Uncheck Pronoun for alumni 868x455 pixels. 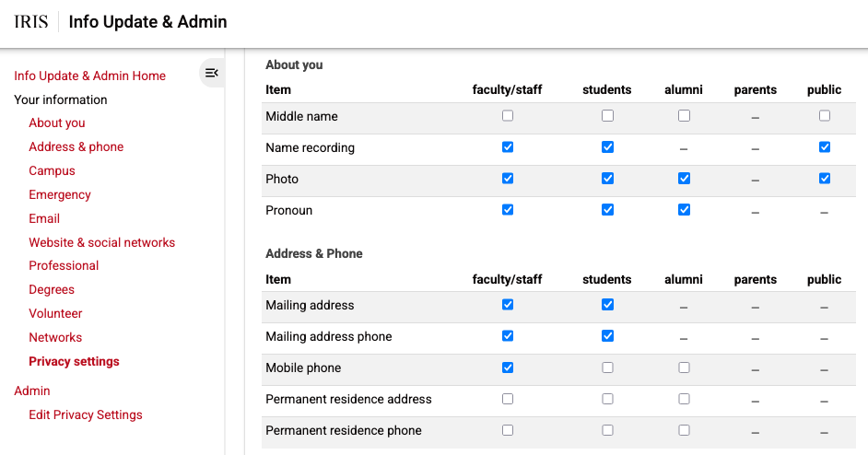pyautogui.click(x=685, y=210)
